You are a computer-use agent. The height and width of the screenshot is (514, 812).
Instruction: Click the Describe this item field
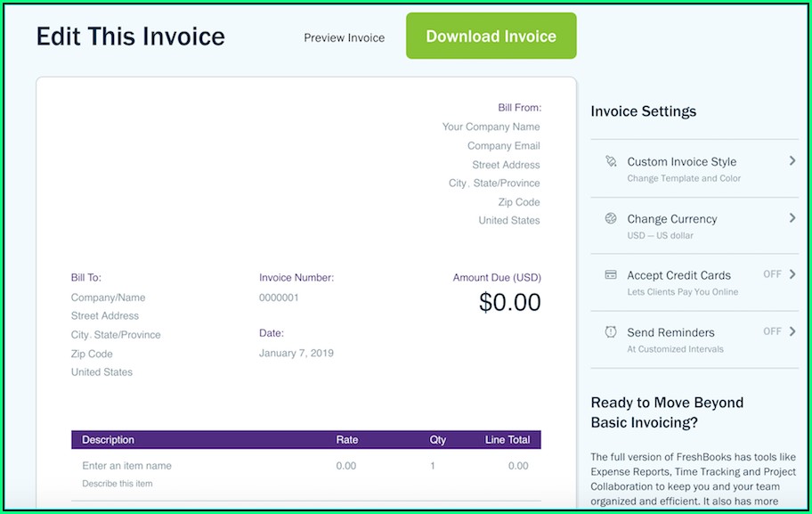pos(117,484)
